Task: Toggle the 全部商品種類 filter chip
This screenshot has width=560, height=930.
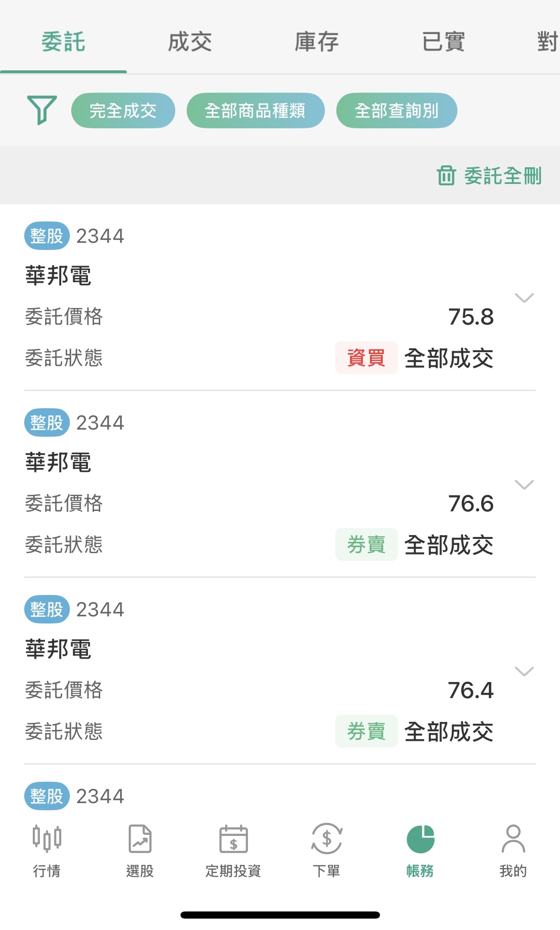Action: point(255,111)
